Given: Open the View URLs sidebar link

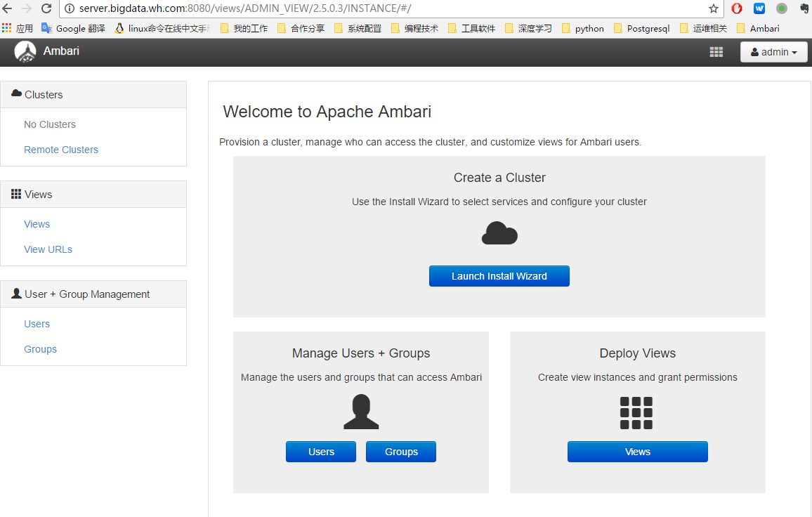Looking at the screenshot, I should 48,249.
